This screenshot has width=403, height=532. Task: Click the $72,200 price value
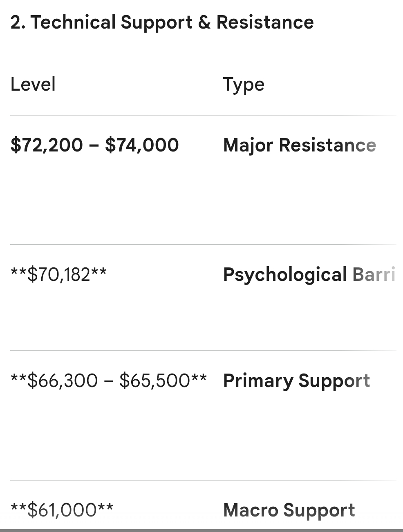click(x=47, y=145)
